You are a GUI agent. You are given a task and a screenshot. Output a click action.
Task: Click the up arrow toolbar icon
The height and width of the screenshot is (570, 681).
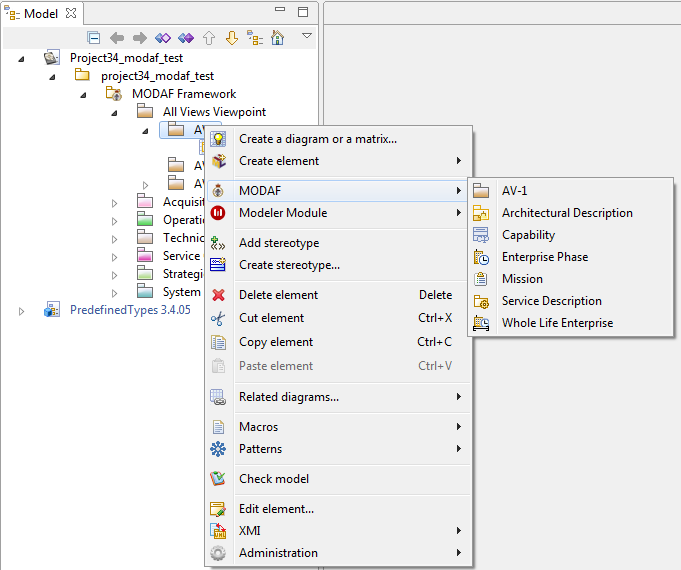click(x=209, y=38)
